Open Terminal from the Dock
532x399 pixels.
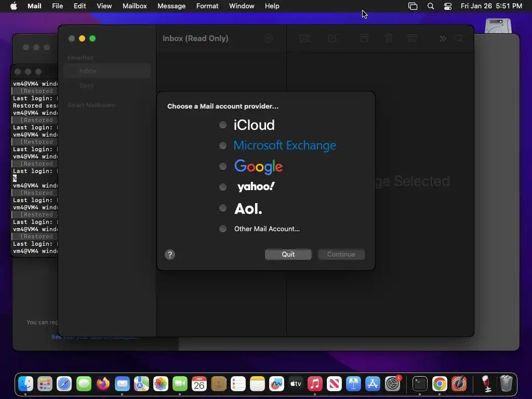(x=420, y=384)
